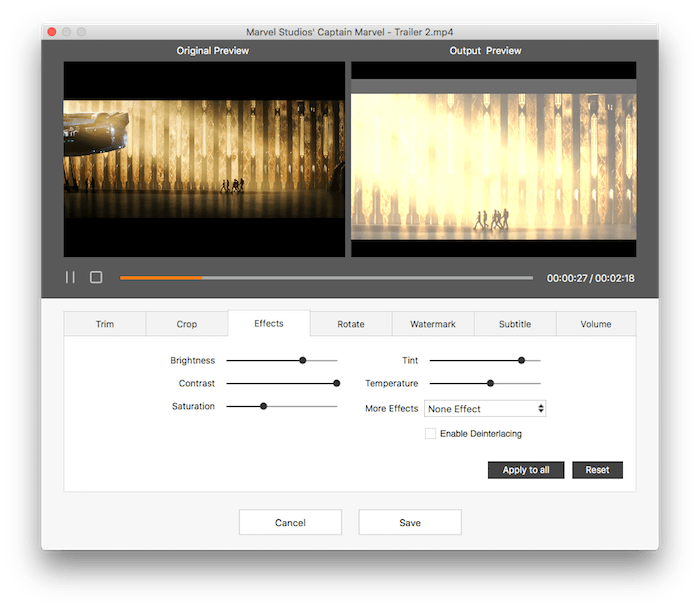700x609 pixels.
Task: Click the More Effects label
Action: pos(392,409)
